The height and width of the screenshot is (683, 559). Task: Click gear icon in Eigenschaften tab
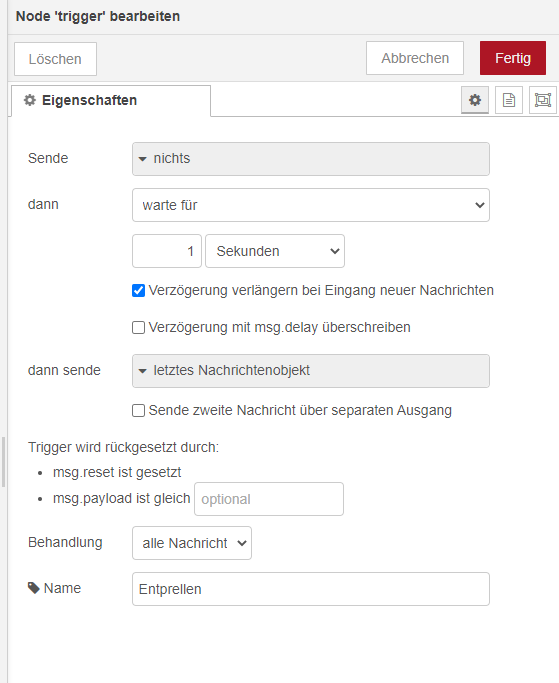(30, 100)
